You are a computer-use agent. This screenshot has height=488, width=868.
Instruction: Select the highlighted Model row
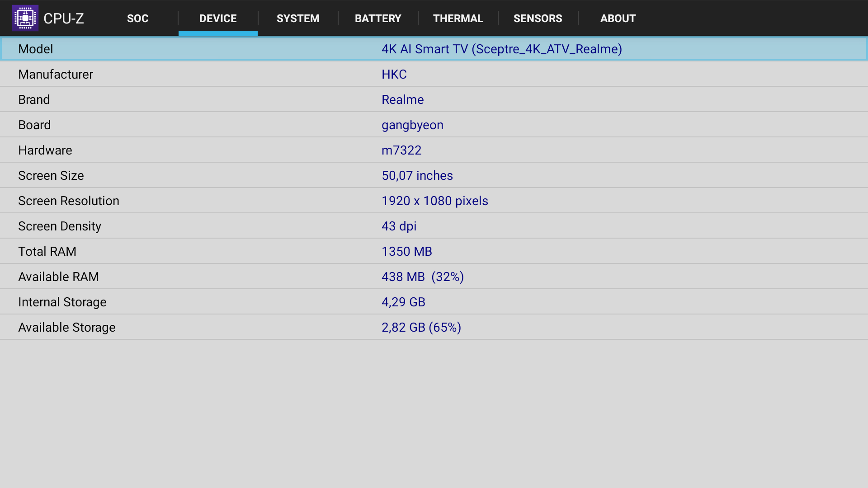pyautogui.click(x=434, y=49)
